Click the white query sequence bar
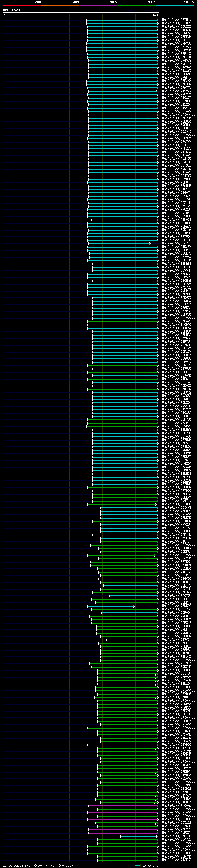 coord(81,13)
